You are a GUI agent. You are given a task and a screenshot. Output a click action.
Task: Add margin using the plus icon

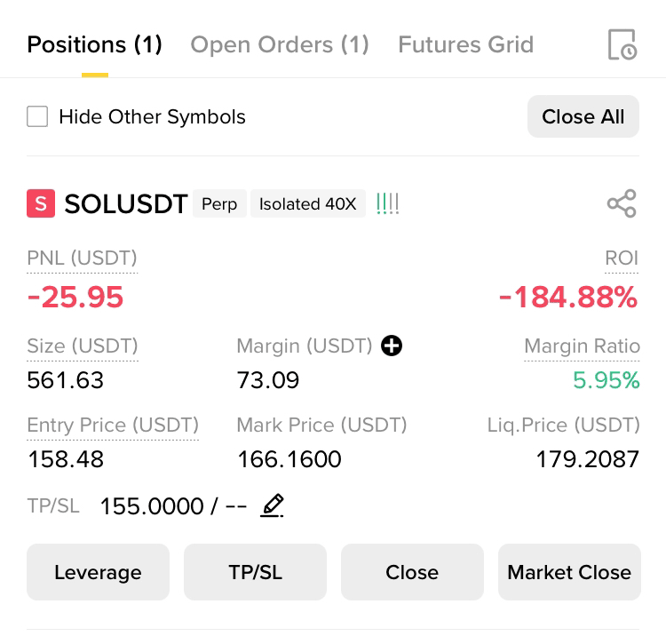[x=392, y=346]
